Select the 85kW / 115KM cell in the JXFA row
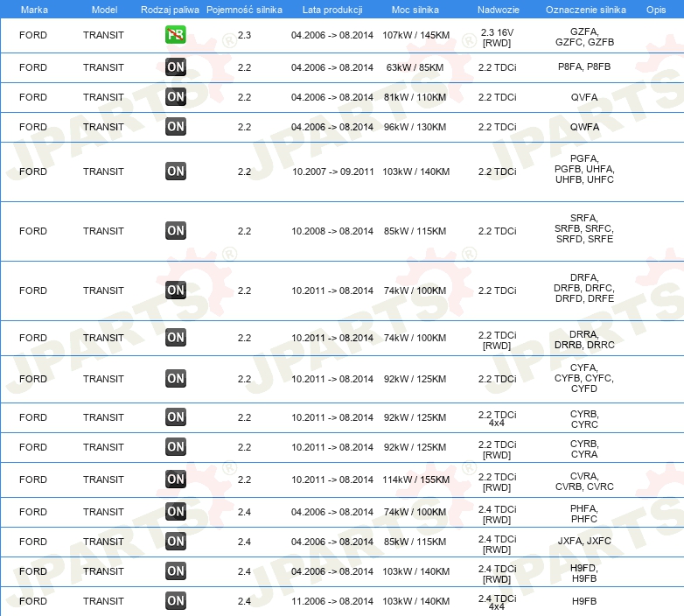 pos(415,542)
